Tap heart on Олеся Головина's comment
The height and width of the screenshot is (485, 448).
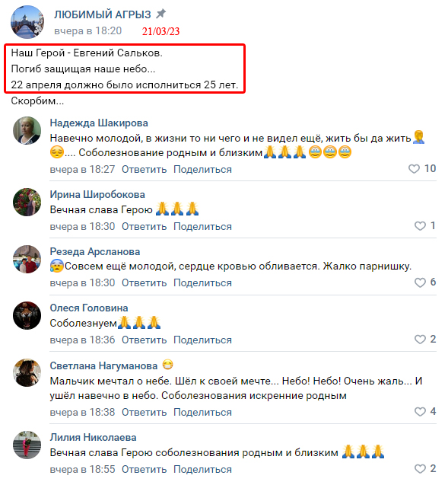[x=420, y=340]
